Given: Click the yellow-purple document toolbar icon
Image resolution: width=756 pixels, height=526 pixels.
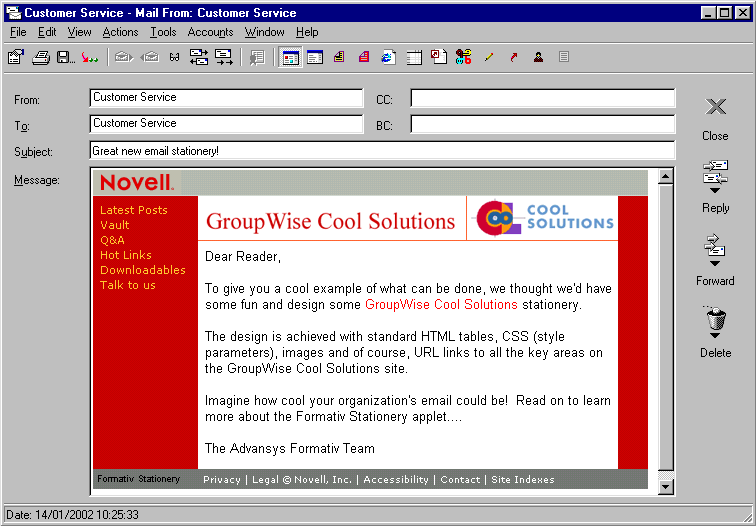Looking at the screenshot, I should pos(339,57).
